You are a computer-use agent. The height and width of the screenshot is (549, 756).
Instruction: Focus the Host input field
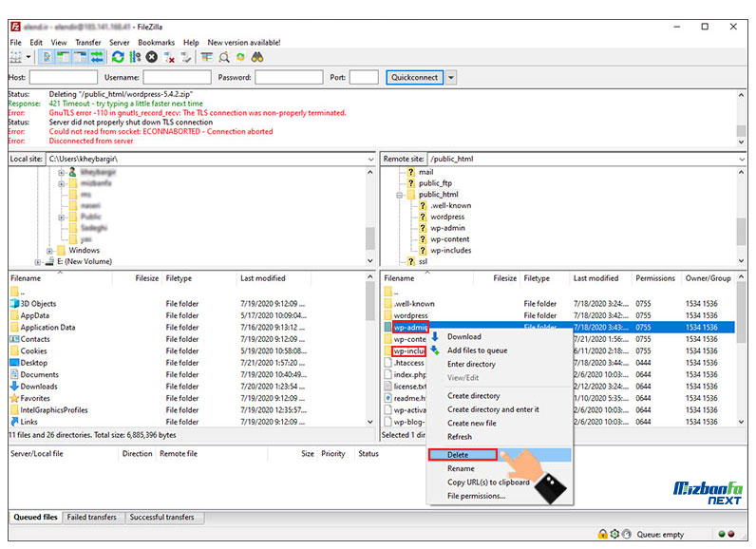tap(64, 77)
